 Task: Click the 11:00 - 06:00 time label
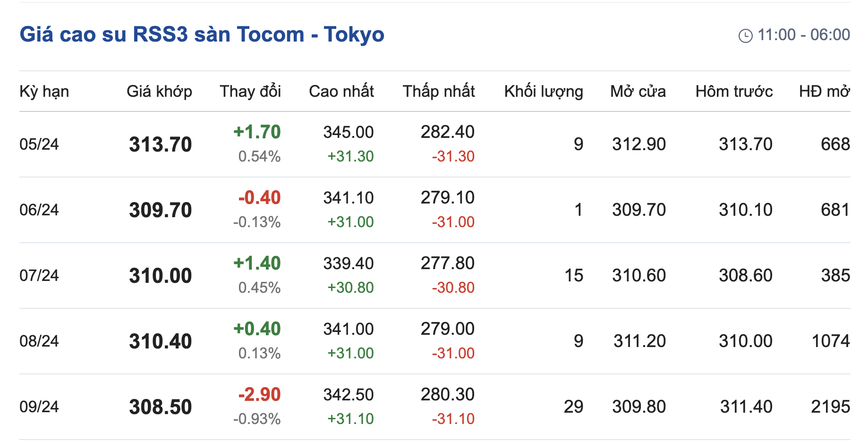(803, 34)
